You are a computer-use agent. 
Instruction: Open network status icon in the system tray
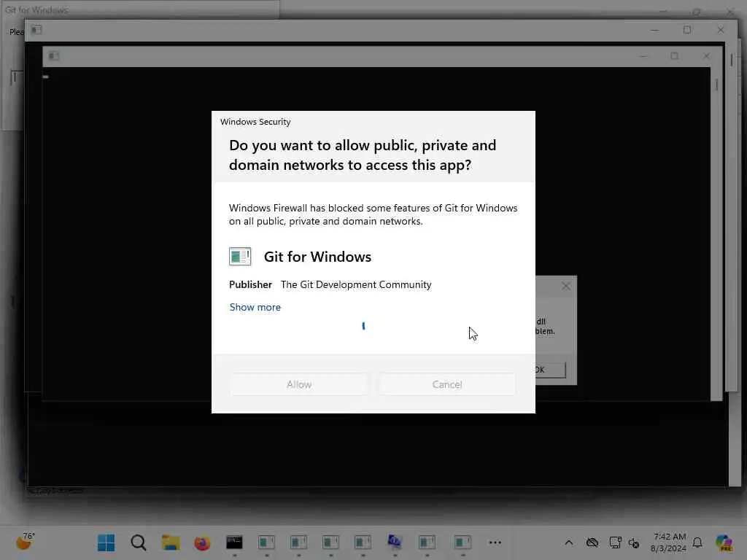click(615, 542)
